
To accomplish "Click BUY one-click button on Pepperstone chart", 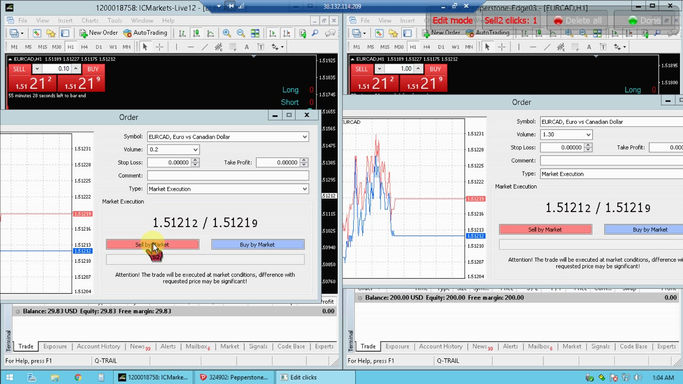I will [x=436, y=69].
